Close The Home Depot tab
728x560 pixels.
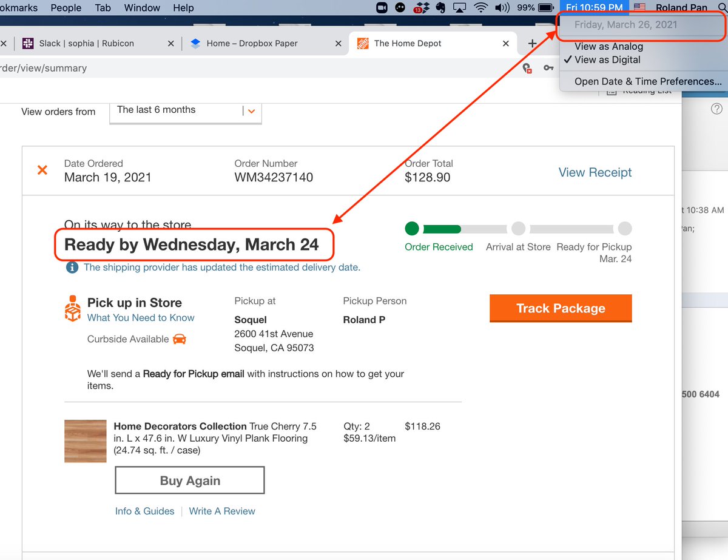[506, 44]
